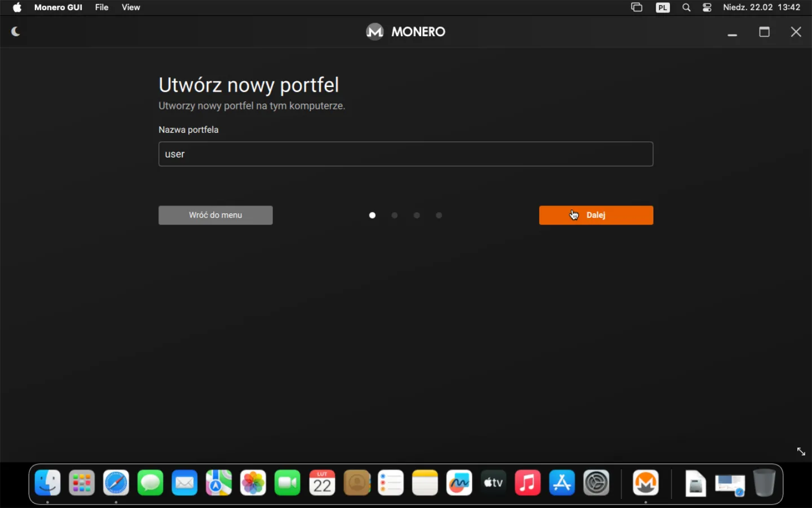
Task: Open the document file icon in Dock
Action: coord(695,484)
